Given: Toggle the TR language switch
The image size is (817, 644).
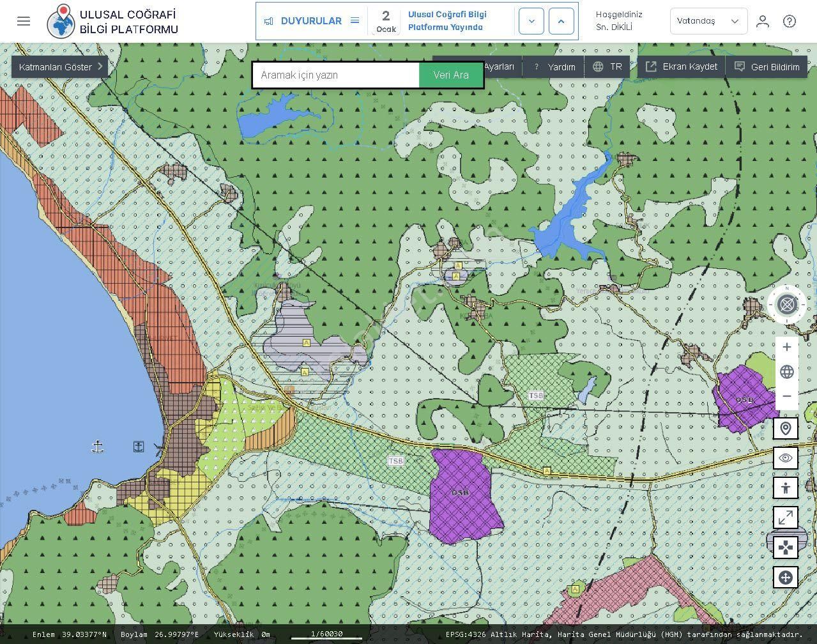Looking at the screenshot, I should [607, 66].
